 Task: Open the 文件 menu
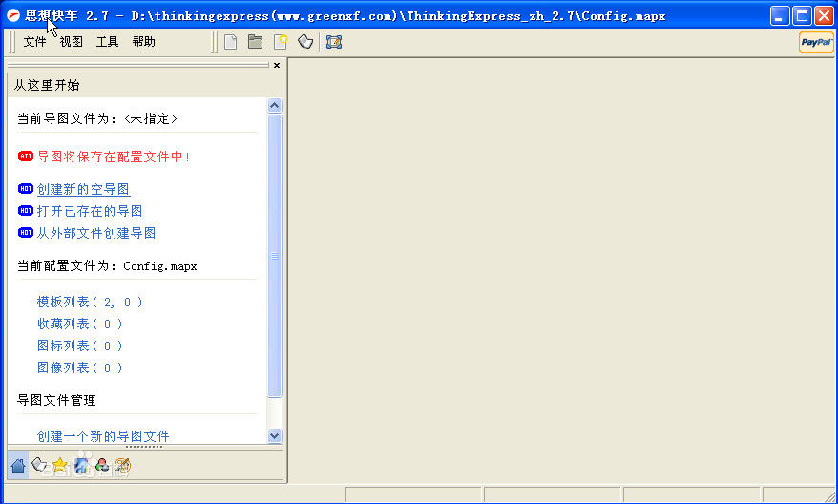[x=34, y=42]
